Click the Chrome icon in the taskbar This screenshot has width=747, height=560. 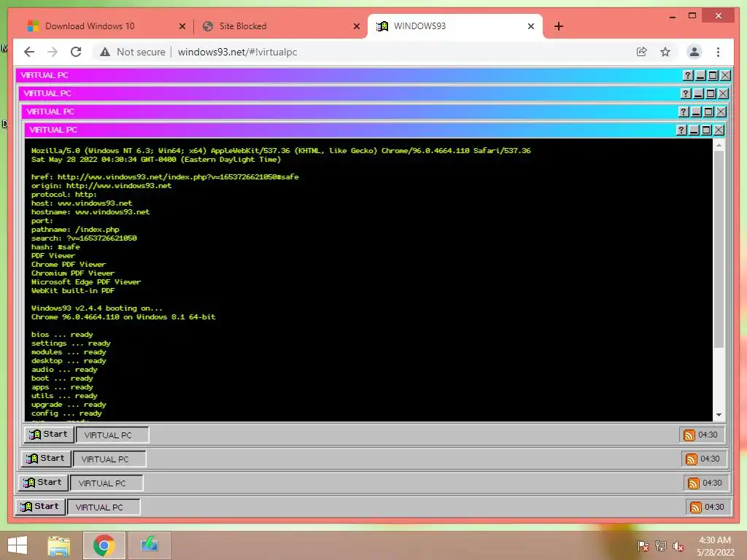click(104, 545)
